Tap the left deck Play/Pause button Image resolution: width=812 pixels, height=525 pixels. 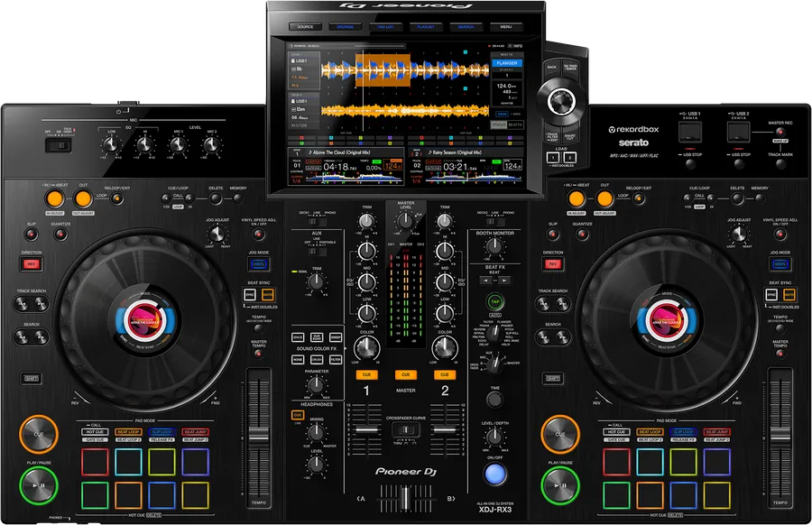pyautogui.click(x=39, y=485)
